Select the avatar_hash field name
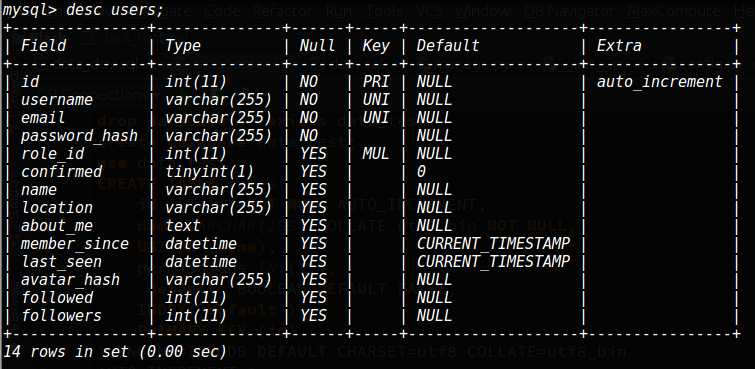 [x=70, y=279]
